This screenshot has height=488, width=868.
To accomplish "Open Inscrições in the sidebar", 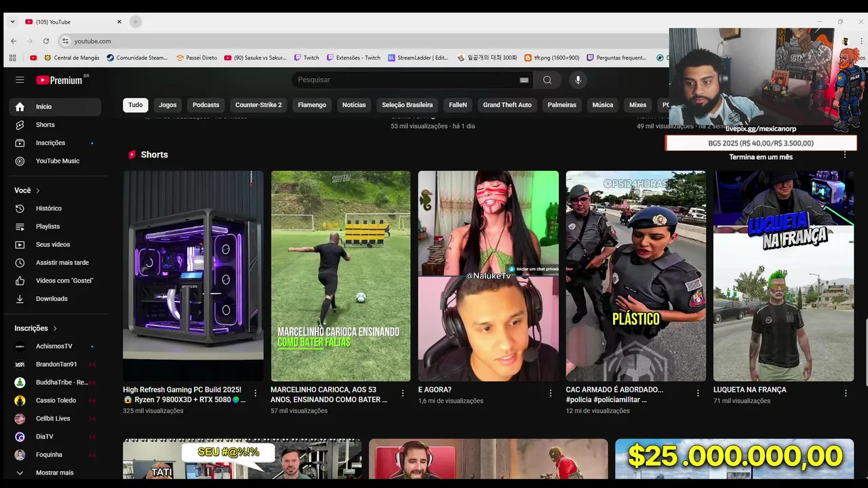I will [55, 143].
